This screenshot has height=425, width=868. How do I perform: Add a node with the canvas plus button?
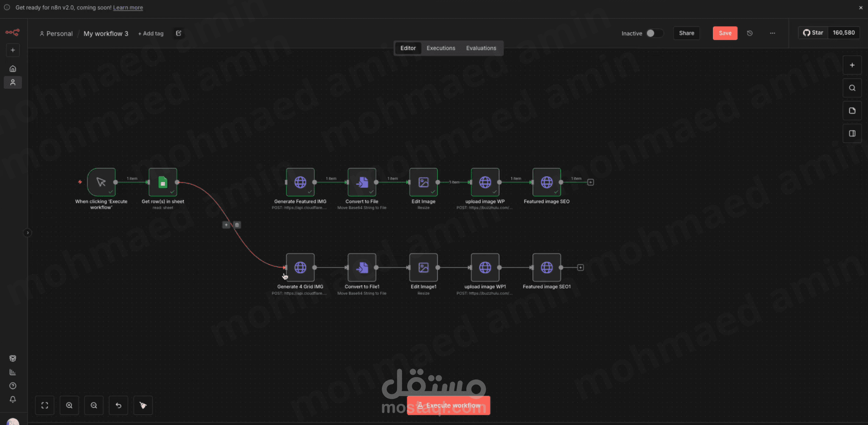pos(852,65)
